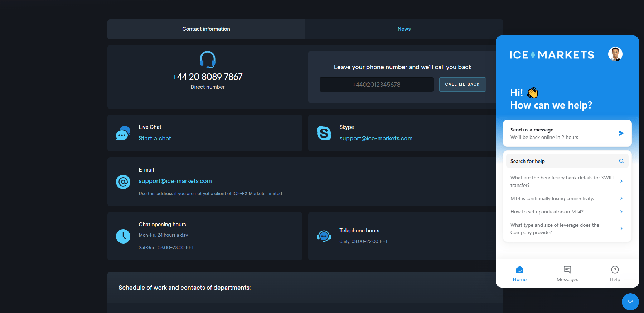Click the send arrow icon in message card
Screen dimensions: 644x313
tap(621, 133)
